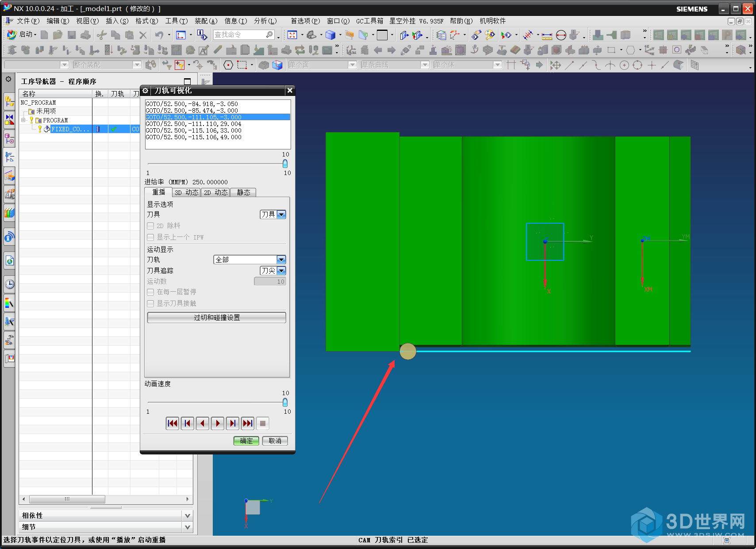Screen dimensions: 756x549
Task: Switch to the 3D 动态 tab
Action: 186,192
